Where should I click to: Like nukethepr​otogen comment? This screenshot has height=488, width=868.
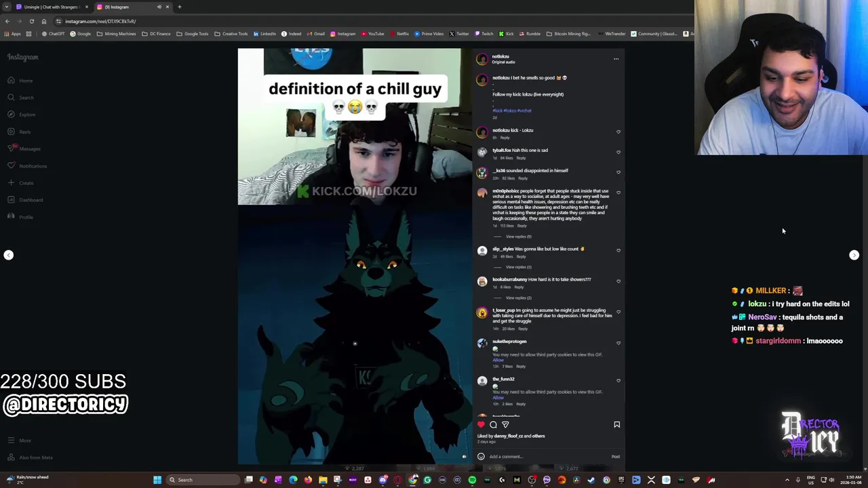618,343
